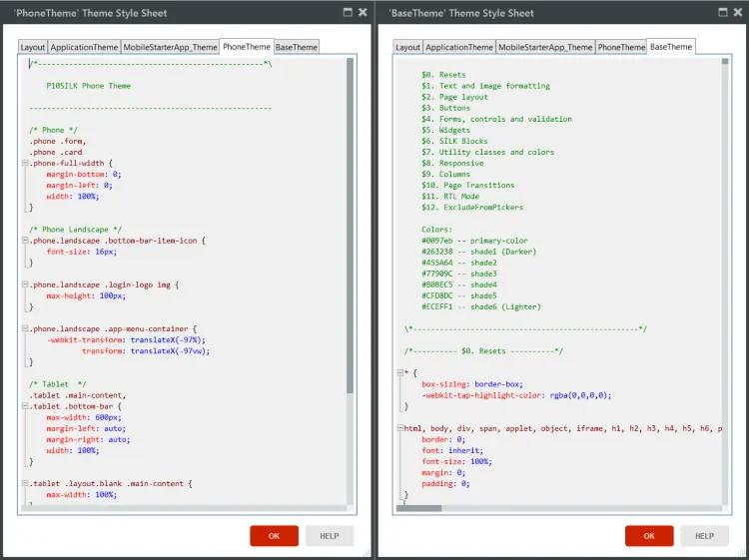Viewport: 749px width, 560px height.
Task: Collapse the universal * selector rule block
Action: (x=399, y=373)
